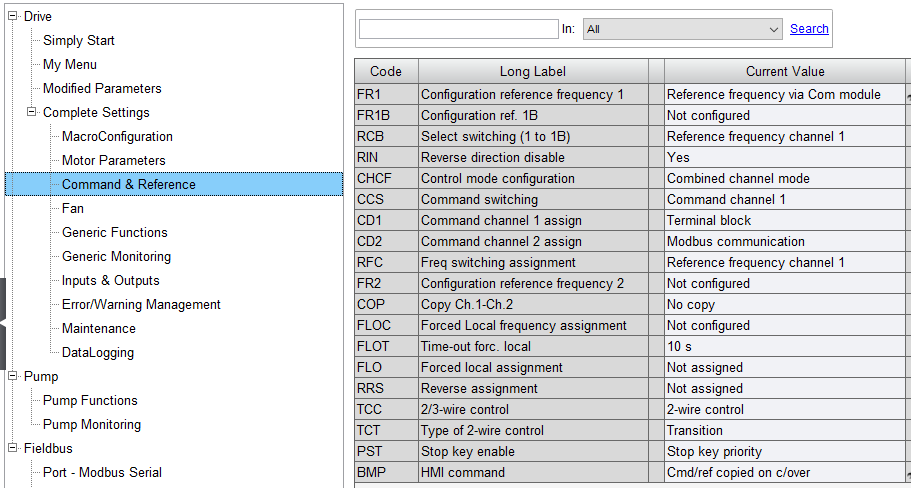This screenshot has width=911, height=488.
Task: Edit FR1 value 'Reference frequency via Com module'
Action: point(785,95)
